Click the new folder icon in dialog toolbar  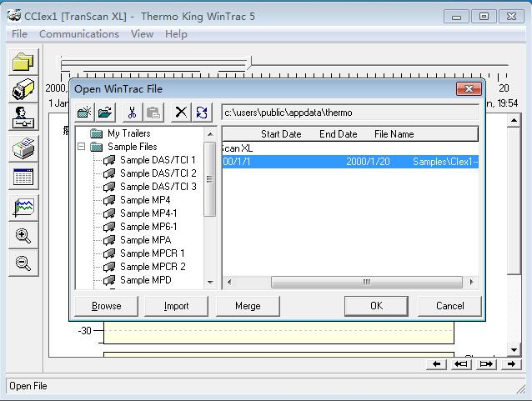pos(84,113)
